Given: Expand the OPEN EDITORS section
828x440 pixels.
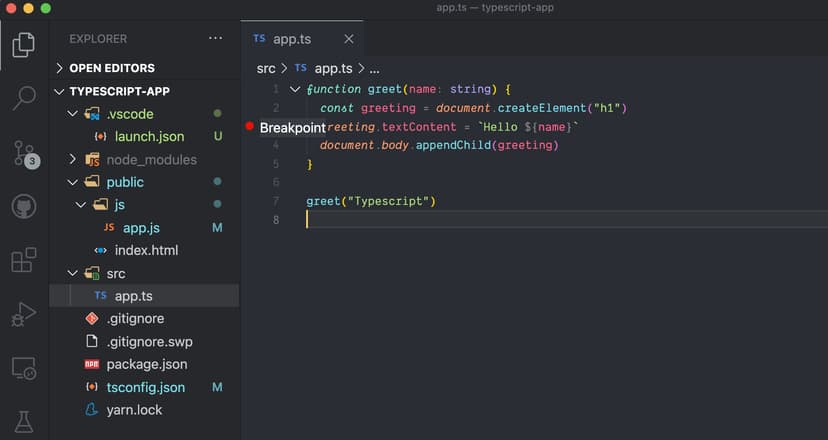Looking at the screenshot, I should [x=144, y=68].
